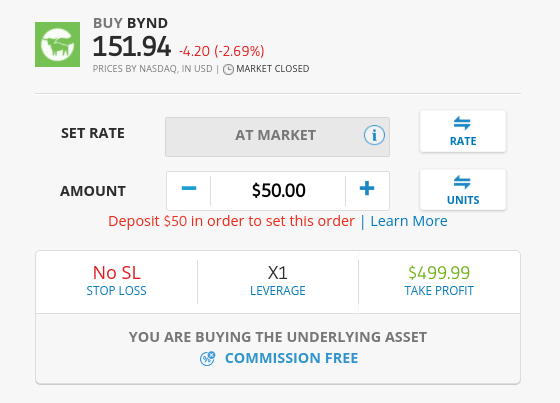Click the market closed clock icon
The image size is (560, 403).
[x=228, y=69]
